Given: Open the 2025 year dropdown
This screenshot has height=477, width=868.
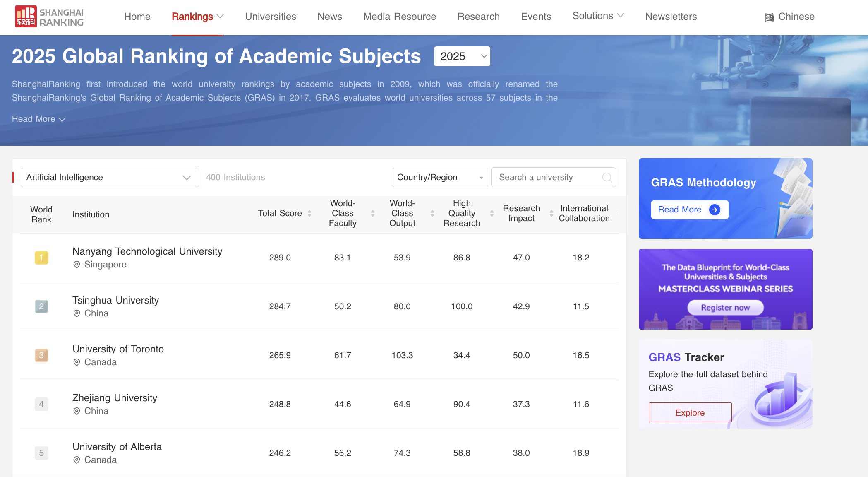Looking at the screenshot, I should pos(462,56).
